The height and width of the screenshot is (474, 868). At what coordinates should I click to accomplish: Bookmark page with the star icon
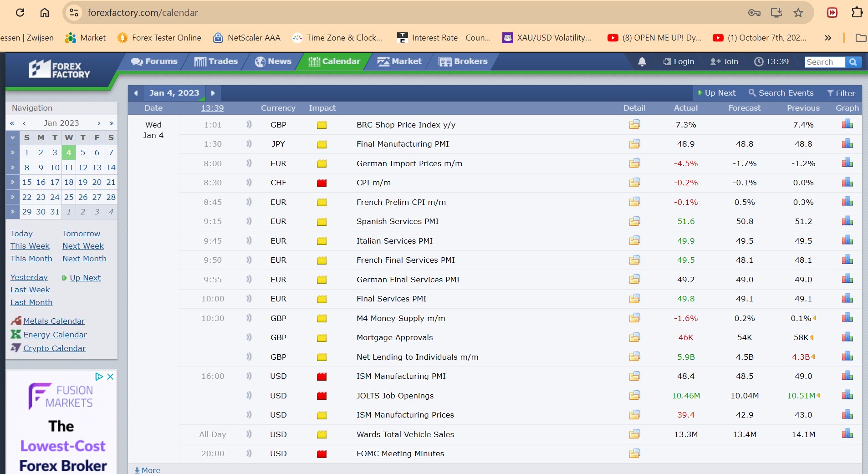(798, 13)
